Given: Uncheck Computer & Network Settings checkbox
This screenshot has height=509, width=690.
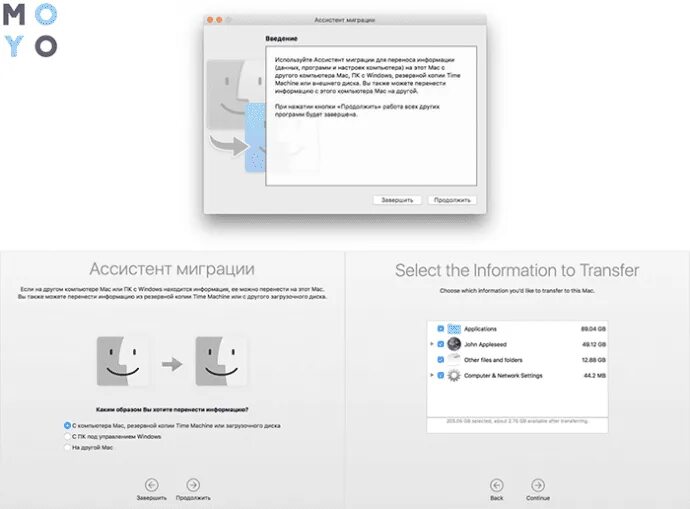Looking at the screenshot, I should coord(440,375).
